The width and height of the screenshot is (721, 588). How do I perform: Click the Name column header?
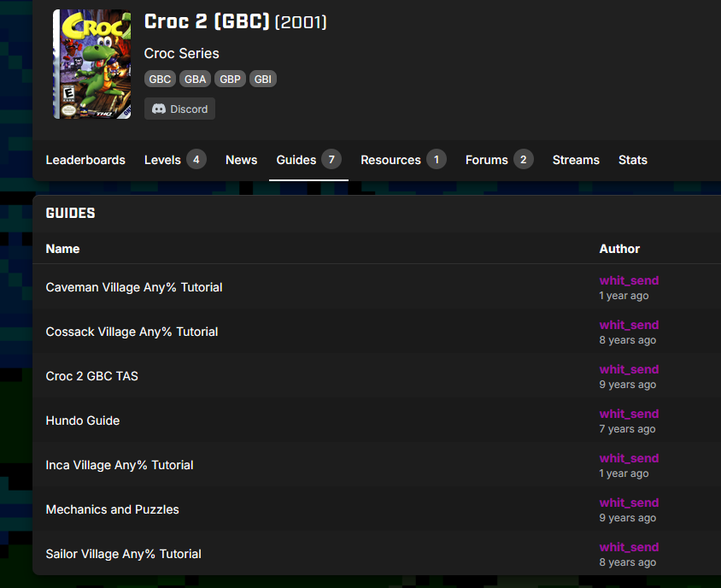click(62, 249)
